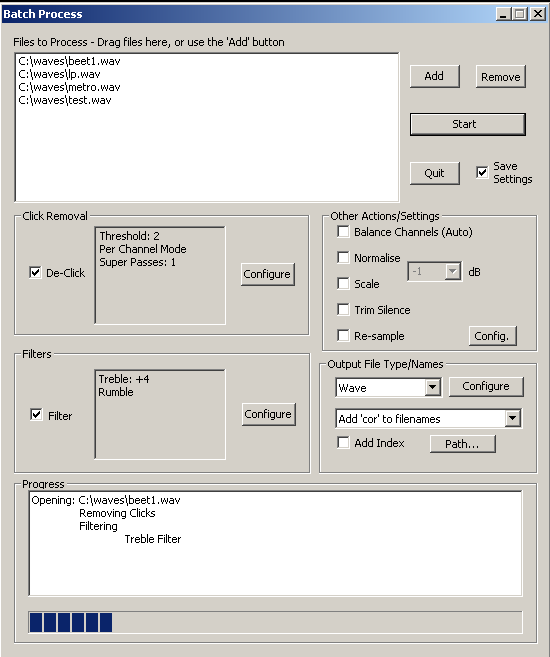Start the batch processing
The width and height of the screenshot is (550, 657).
pos(467,124)
